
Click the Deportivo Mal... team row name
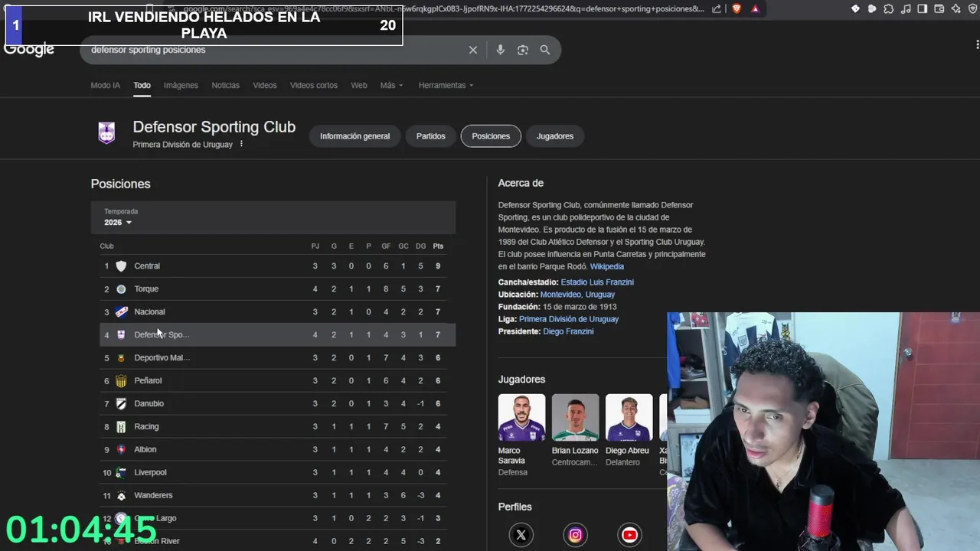click(162, 357)
